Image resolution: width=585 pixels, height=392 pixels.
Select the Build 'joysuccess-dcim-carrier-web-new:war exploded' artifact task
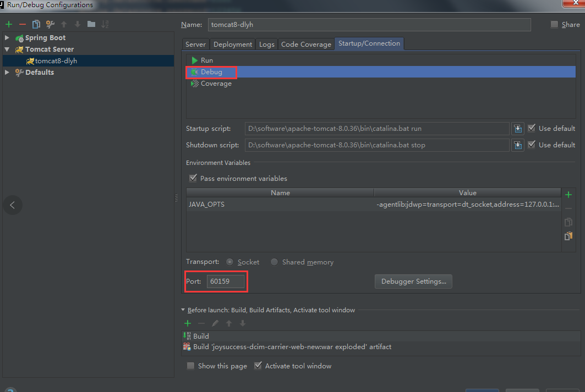point(381,347)
